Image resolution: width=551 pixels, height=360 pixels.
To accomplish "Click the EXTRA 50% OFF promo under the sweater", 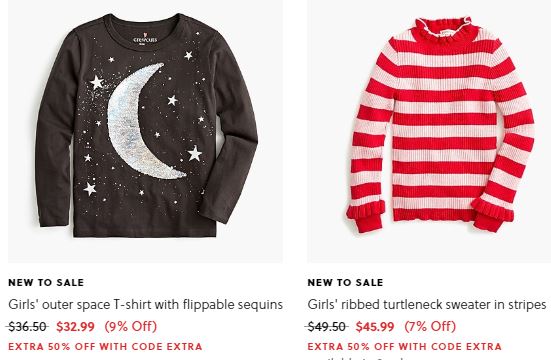I will [404, 347].
